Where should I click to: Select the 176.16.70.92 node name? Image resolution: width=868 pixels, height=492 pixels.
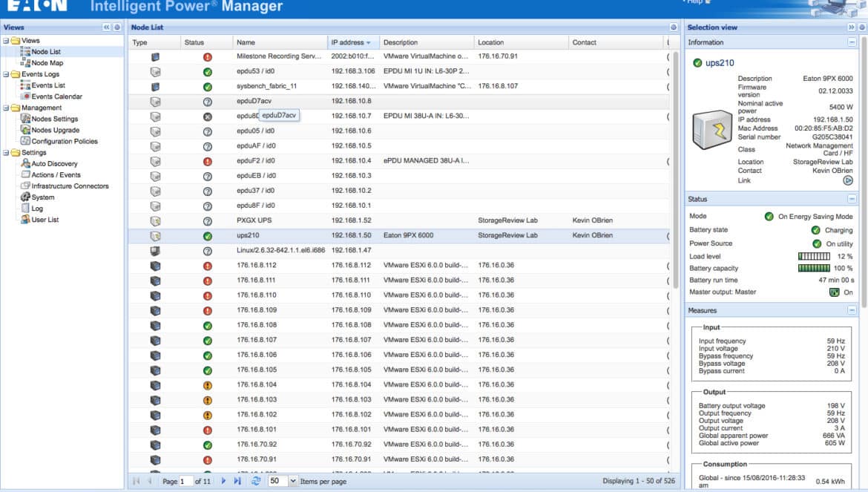click(x=257, y=445)
